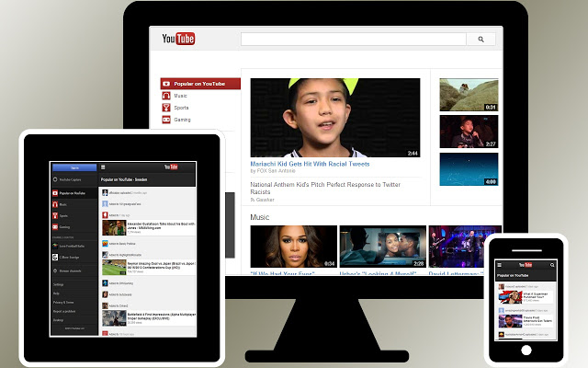The width and height of the screenshot is (588, 368).
Task: Open the hamburger menu on the tablet
Action: (x=104, y=167)
